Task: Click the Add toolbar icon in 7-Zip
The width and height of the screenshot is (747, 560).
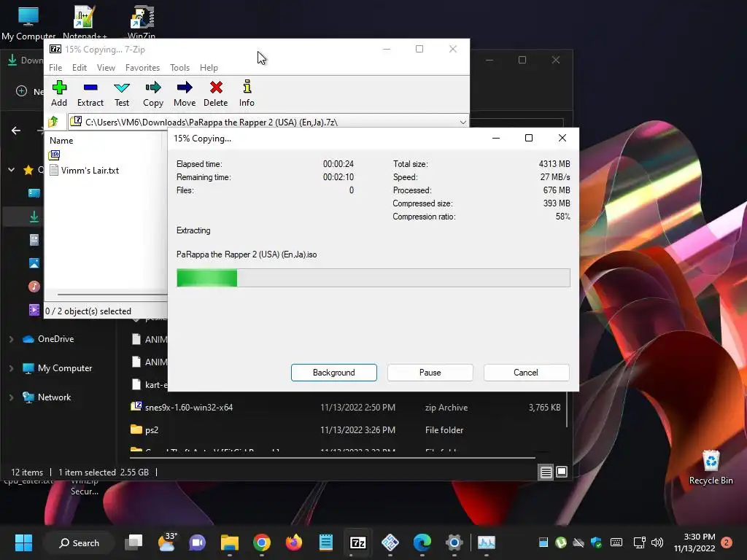Action: click(59, 93)
